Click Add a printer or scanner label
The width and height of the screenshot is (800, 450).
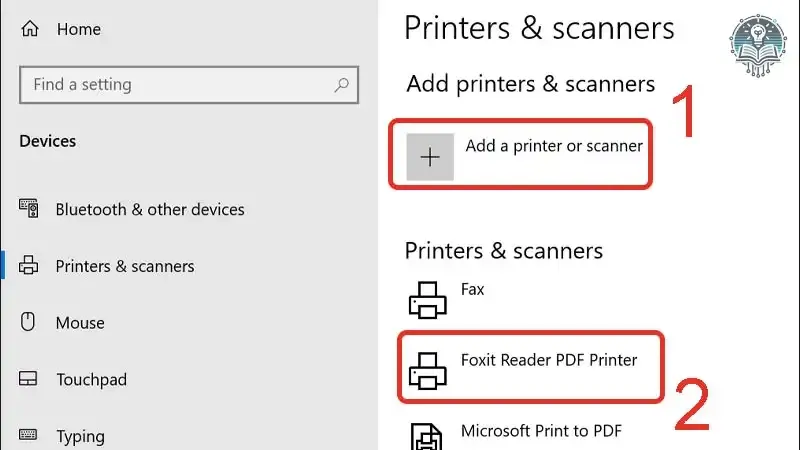554,146
